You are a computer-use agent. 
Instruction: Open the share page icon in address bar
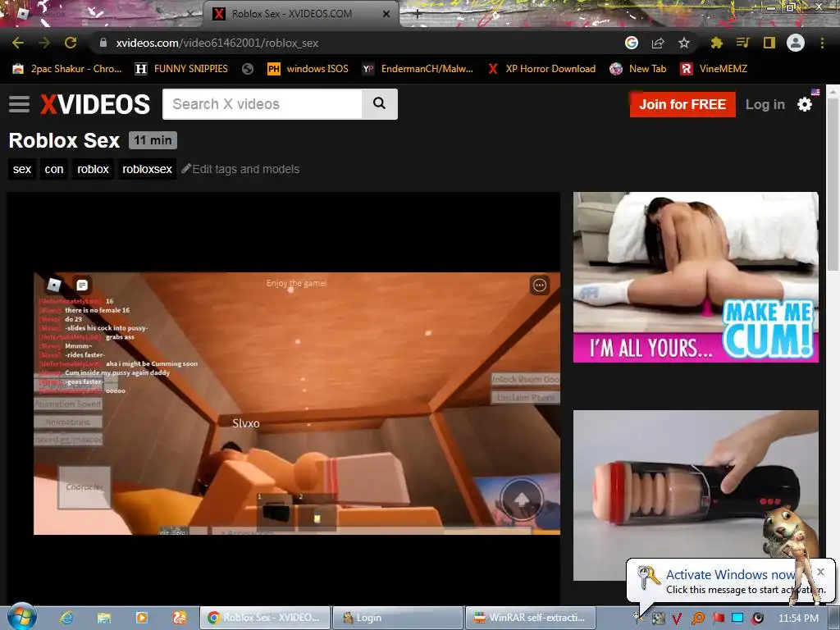(658, 43)
